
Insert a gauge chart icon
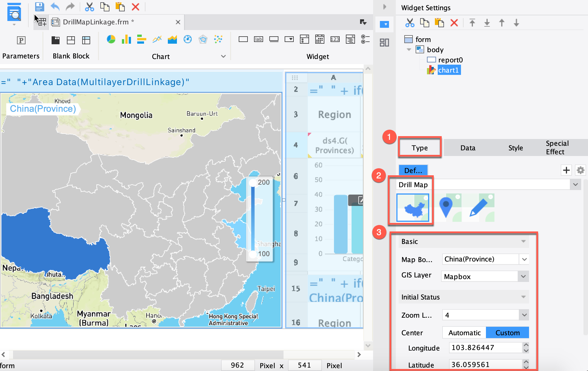pyautogui.click(x=187, y=39)
